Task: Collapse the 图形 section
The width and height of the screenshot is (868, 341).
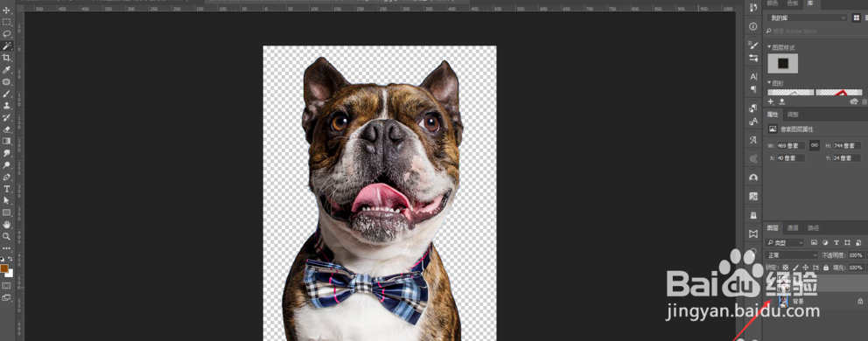Action: click(x=769, y=83)
